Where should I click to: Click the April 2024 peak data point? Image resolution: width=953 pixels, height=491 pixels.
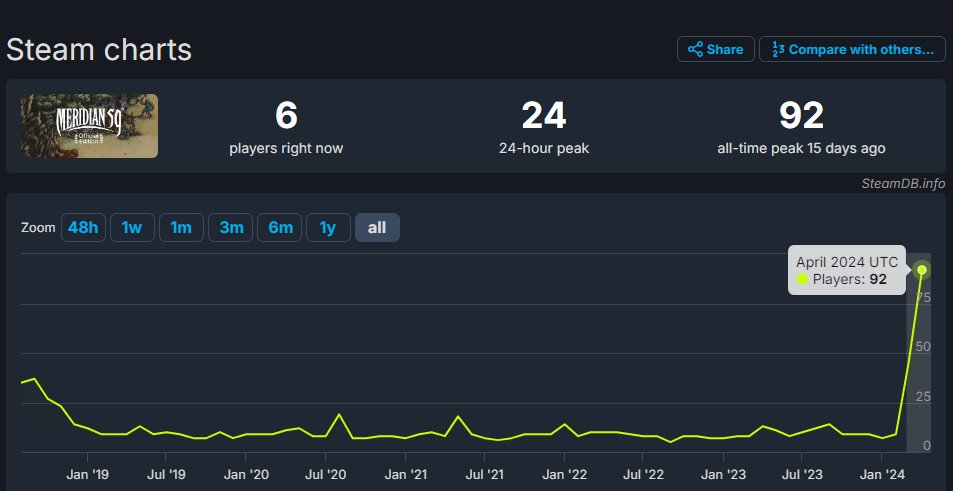[922, 270]
